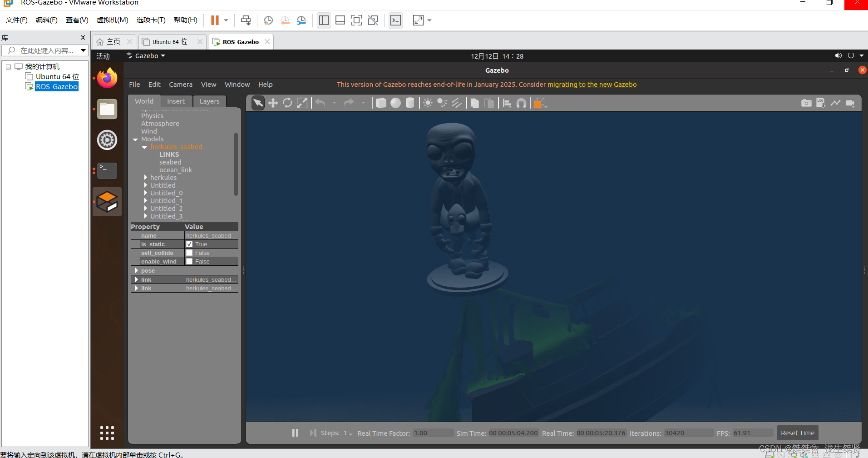Click the Copy icon in Gazebo toolbar
The height and width of the screenshot is (458, 868).
[475, 103]
